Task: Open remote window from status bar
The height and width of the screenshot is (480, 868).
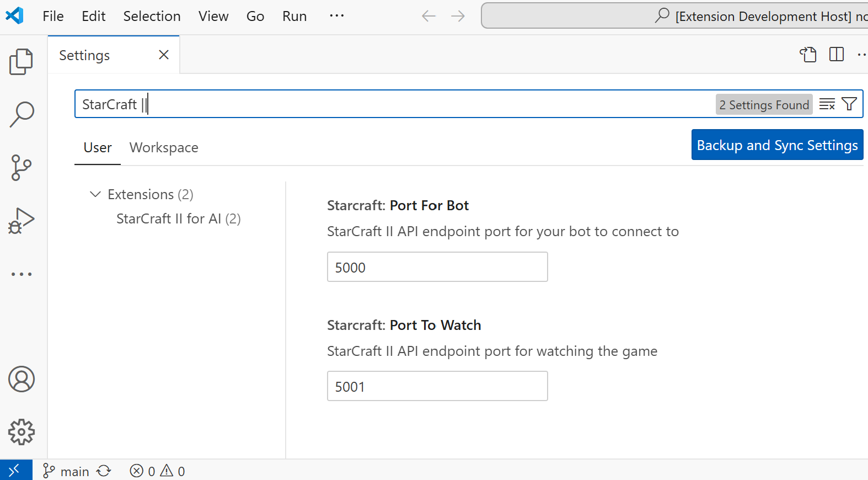Action: 16,470
